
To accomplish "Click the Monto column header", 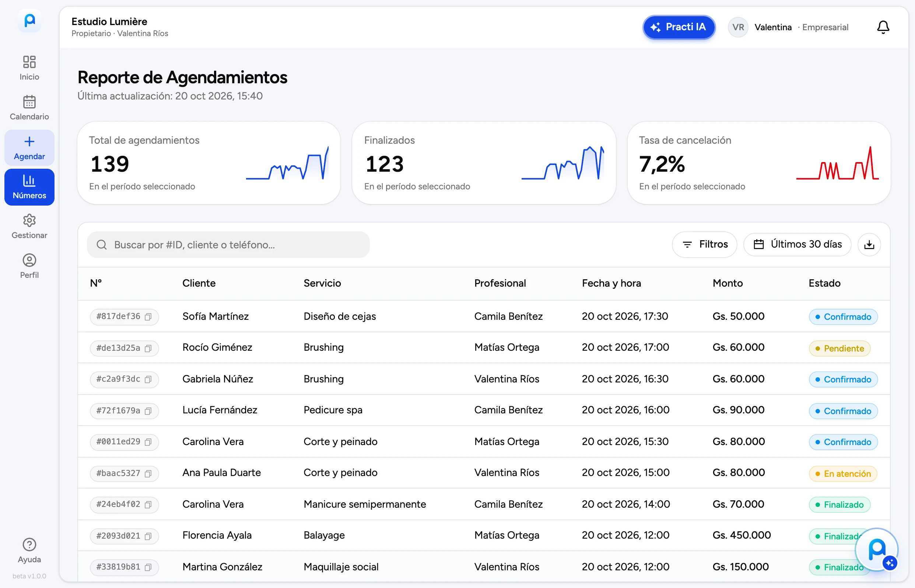I will (x=728, y=283).
